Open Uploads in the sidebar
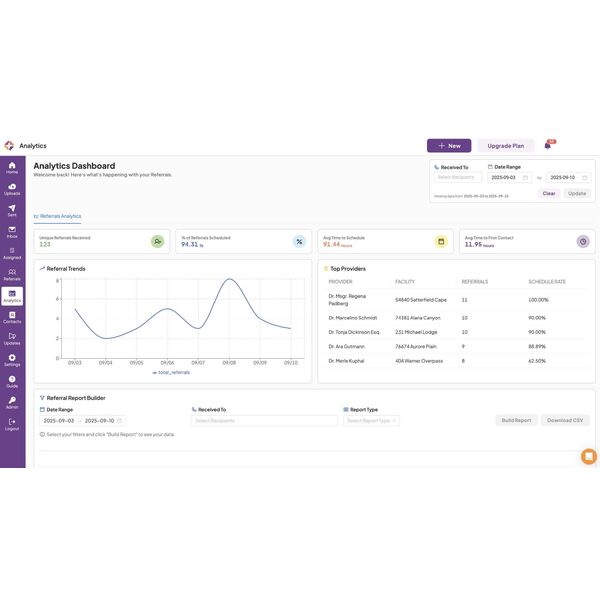The height and width of the screenshot is (600, 600). [12, 189]
